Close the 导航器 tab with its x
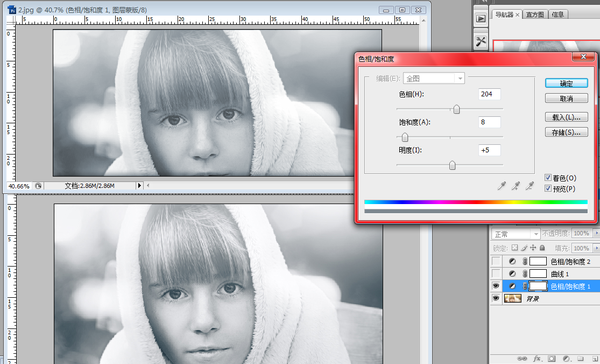This screenshot has height=364, width=600. pos(517,15)
